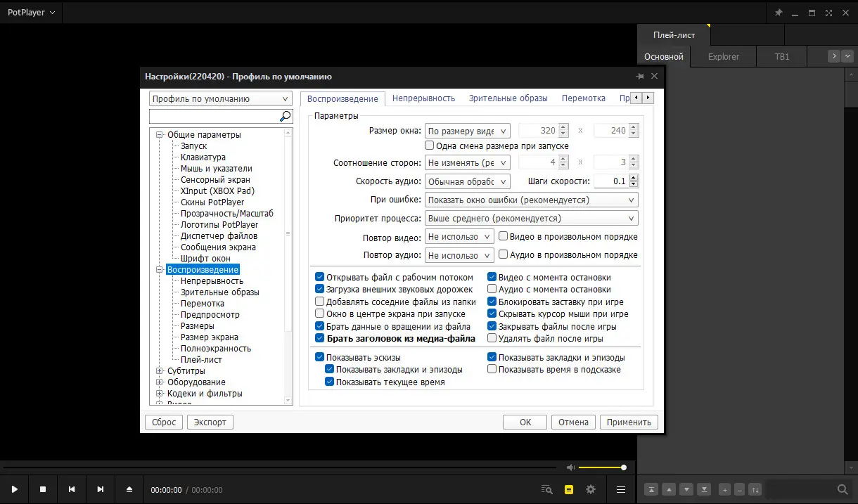This screenshot has width=858, height=504.
Task: Click the Stop playback button
Action: 43,489
